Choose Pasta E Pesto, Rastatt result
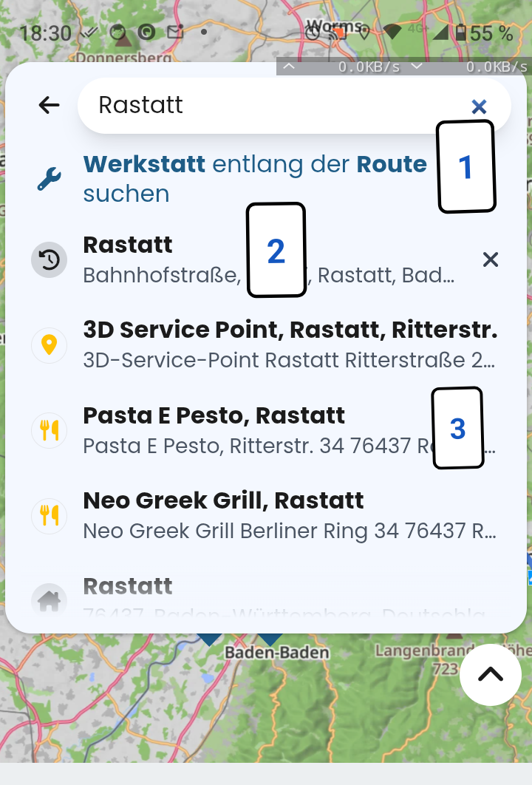The height and width of the screenshot is (785, 532). pyautogui.click(x=289, y=430)
